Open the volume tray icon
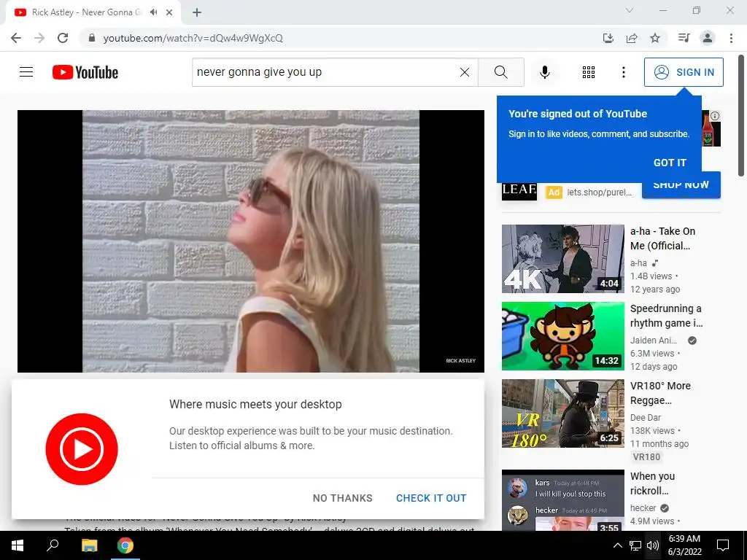Viewport: 747px width, 560px height. [653, 545]
